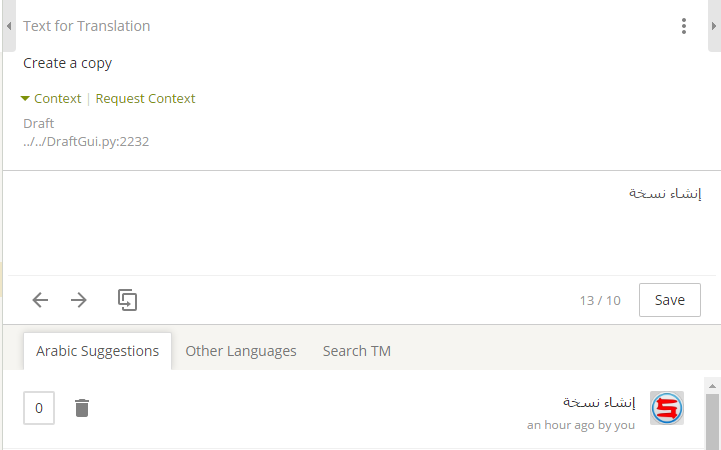The image size is (721, 450).
Task: Open the three-dot options menu
Action: (x=684, y=26)
